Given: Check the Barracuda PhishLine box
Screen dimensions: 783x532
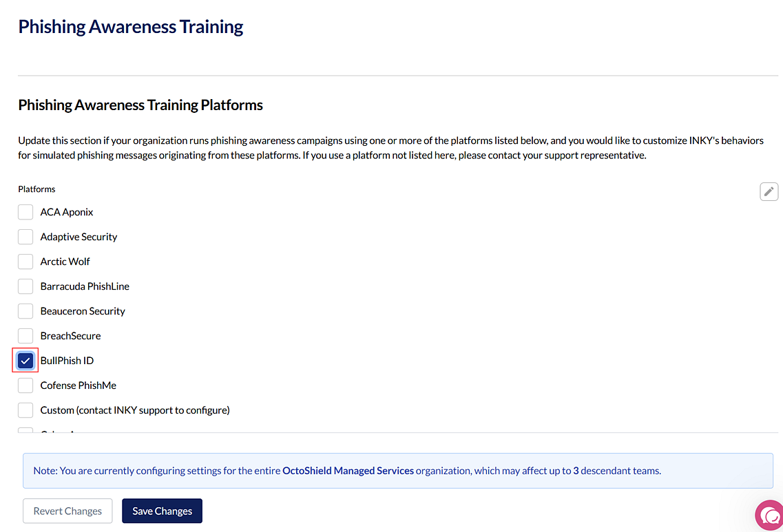Looking at the screenshot, I should 25,286.
